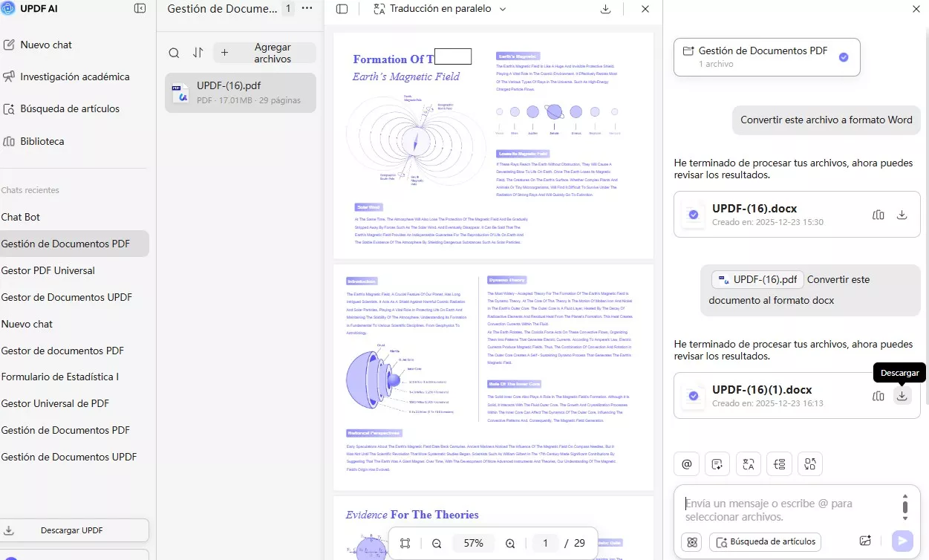Screen dimensions: 929x560
Task: Open the three-dots menu for file collection
Action: (x=307, y=9)
